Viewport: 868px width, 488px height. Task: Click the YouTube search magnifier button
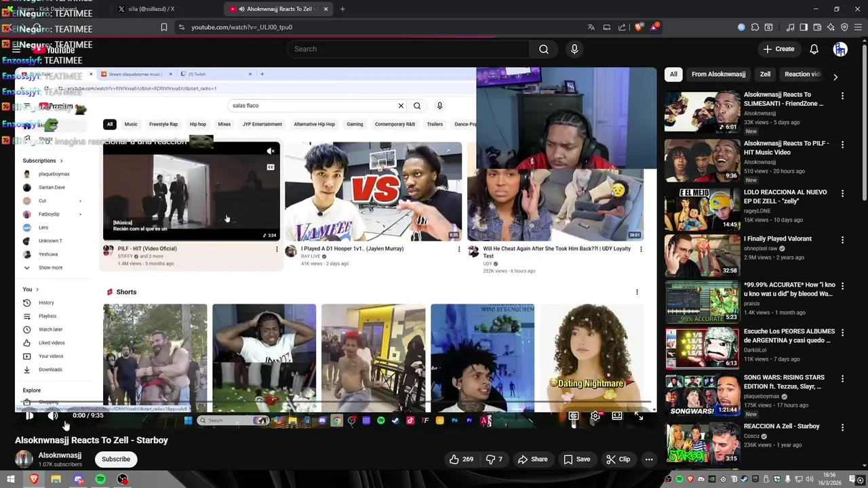click(x=544, y=49)
